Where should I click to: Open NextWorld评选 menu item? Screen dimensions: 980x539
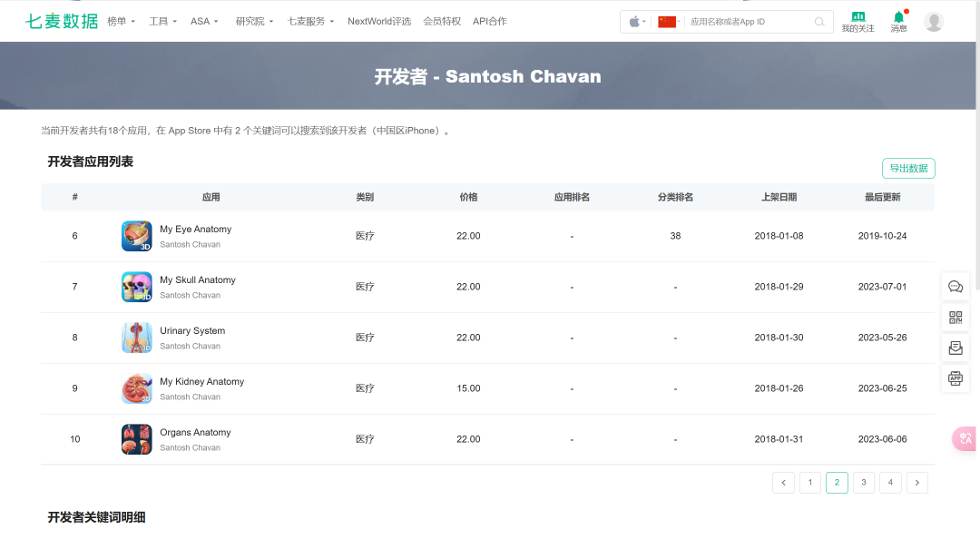379,21
